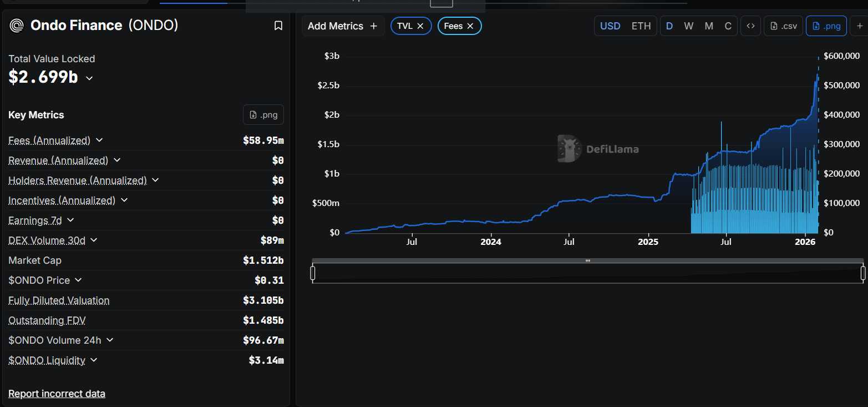Image resolution: width=868 pixels, height=407 pixels.
Task: Click the $96.67m volume value
Action: (x=263, y=340)
